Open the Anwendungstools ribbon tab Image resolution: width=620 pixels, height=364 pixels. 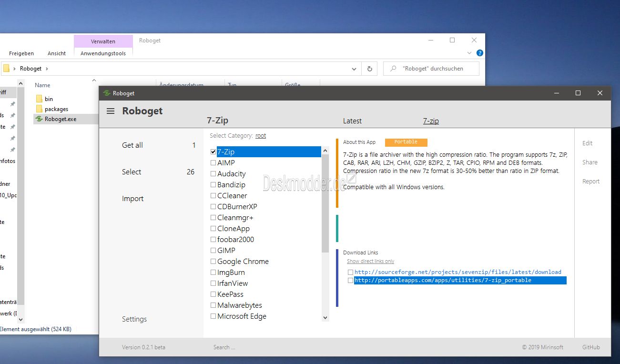click(x=103, y=53)
